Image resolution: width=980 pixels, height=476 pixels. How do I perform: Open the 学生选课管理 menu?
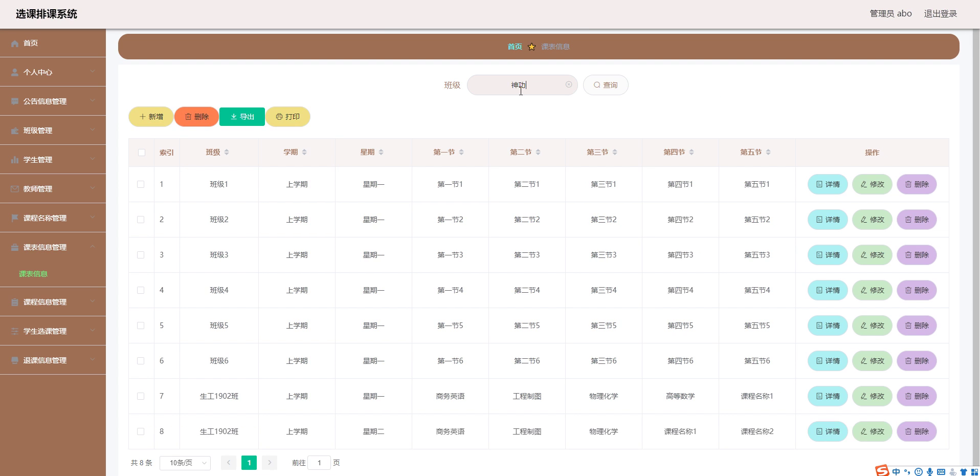pyautogui.click(x=53, y=331)
